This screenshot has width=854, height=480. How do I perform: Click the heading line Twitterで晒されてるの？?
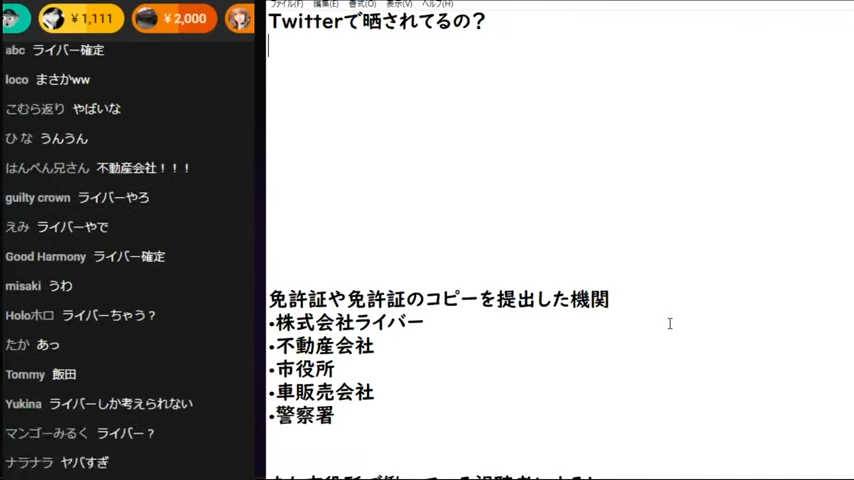(377, 22)
